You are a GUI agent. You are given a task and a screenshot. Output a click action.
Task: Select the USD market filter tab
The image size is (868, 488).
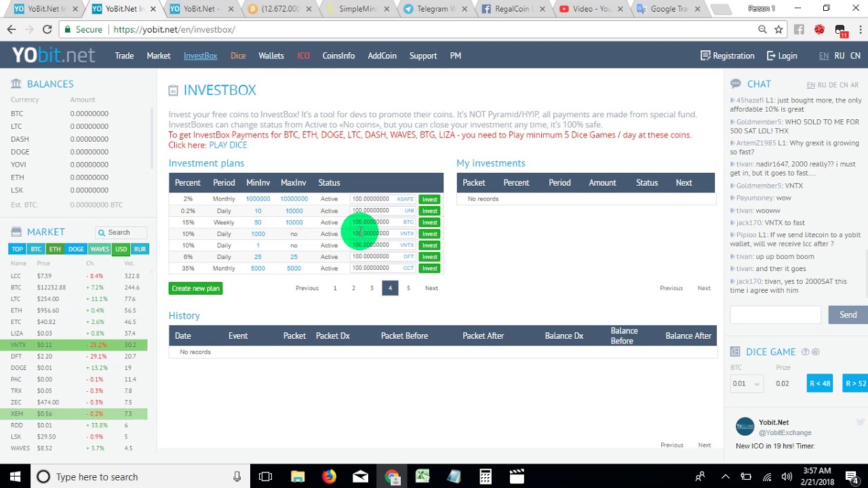(x=121, y=249)
